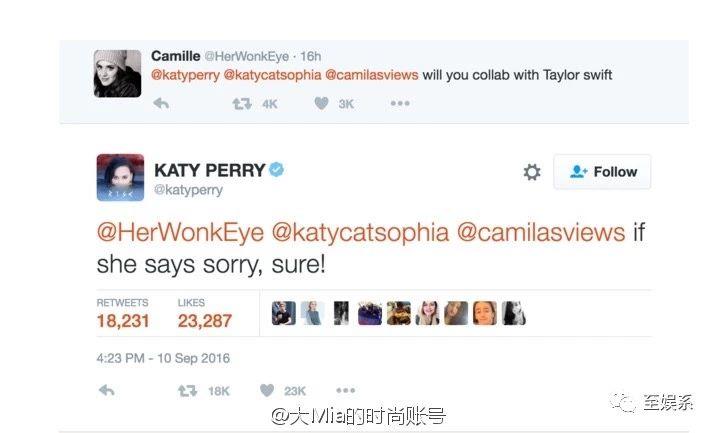Image resolution: width=716 pixels, height=433 pixels.
Task: Open more options on Katy Perry's tweet
Action: [x=346, y=391]
